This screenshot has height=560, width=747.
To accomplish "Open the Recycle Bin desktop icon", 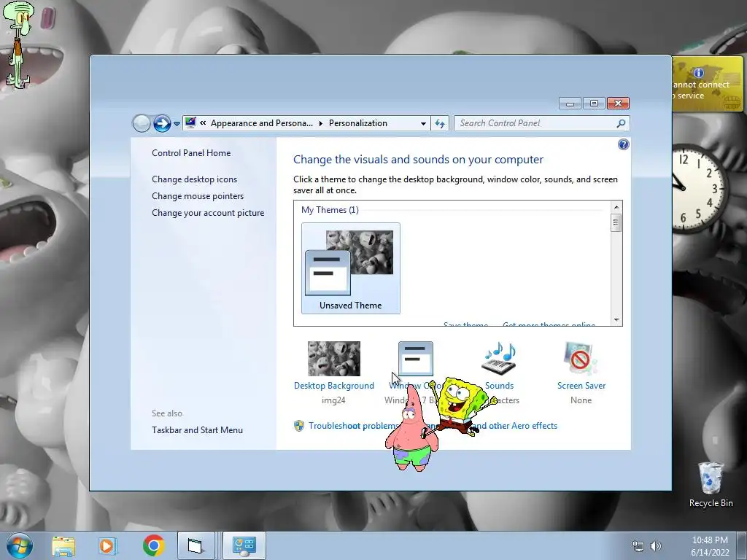I will pyautogui.click(x=711, y=485).
